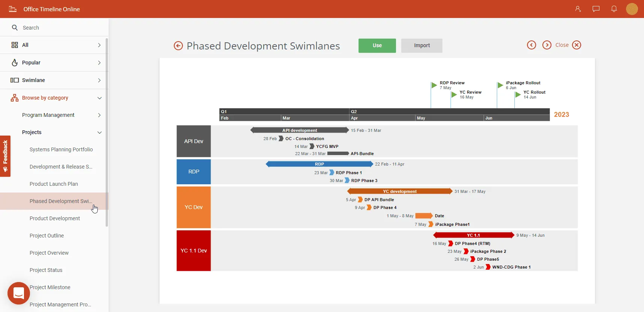Go back using the arrow beside the title
644x312 pixels.
178,46
